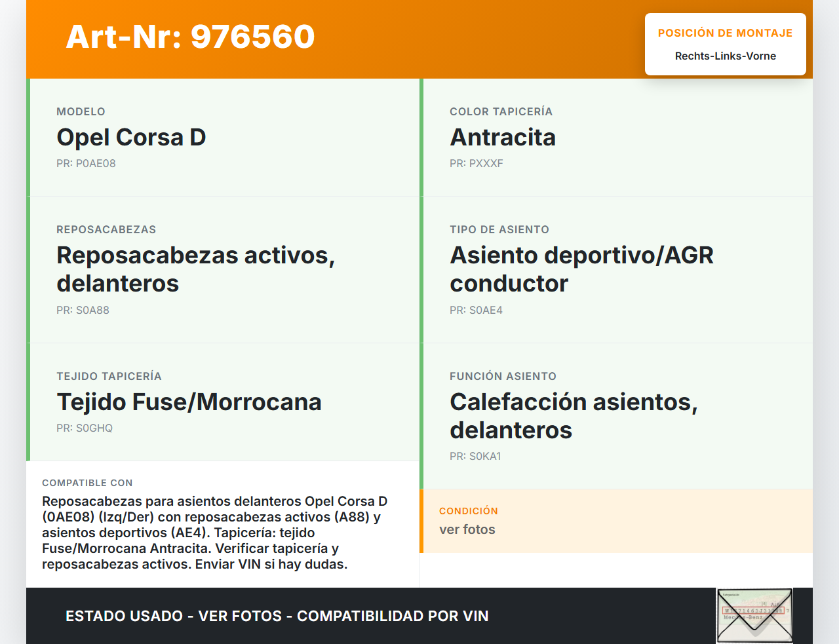The image size is (839, 644).
Task: Open the VIN envelope thumbnail in the footer
Action: [754, 616]
